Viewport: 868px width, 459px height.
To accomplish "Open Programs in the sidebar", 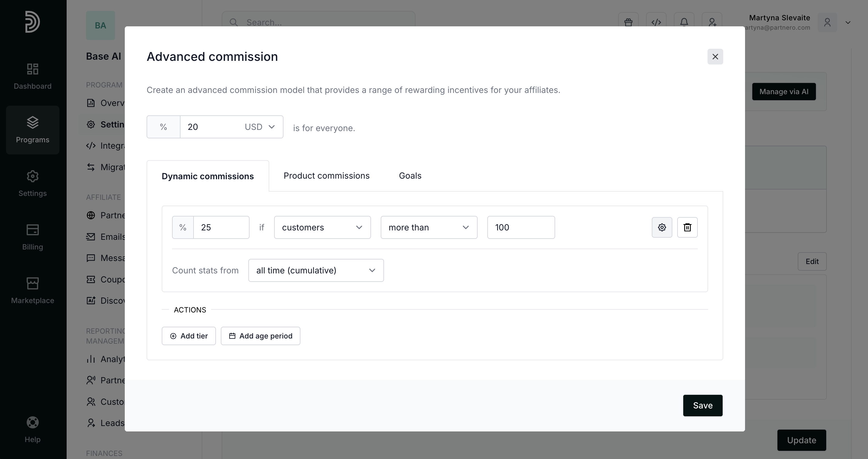I will (x=33, y=130).
